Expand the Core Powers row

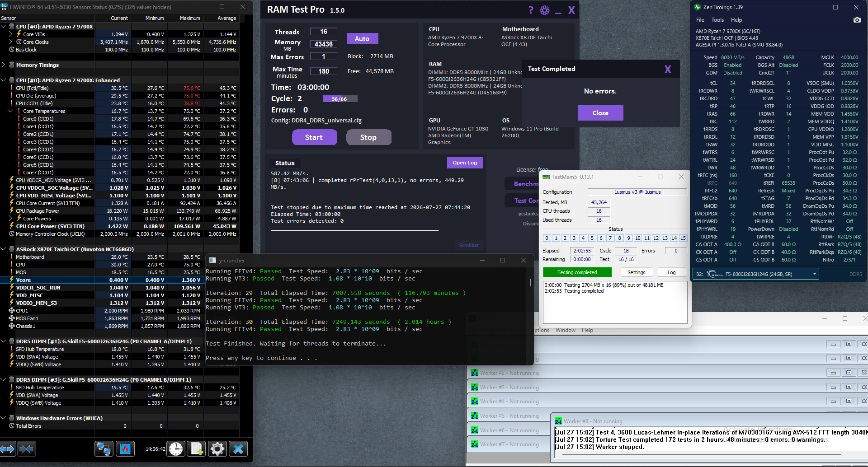(11, 219)
